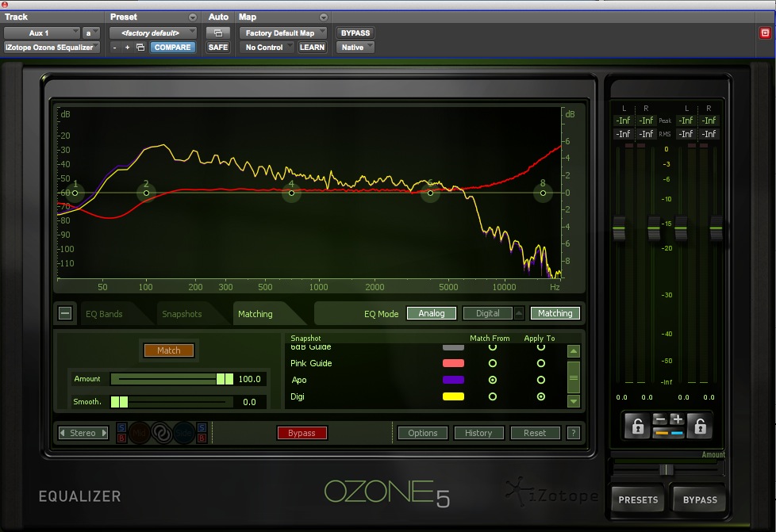This screenshot has height=532, width=776.
Task: Click the purple Apo color swatch
Action: point(453,380)
